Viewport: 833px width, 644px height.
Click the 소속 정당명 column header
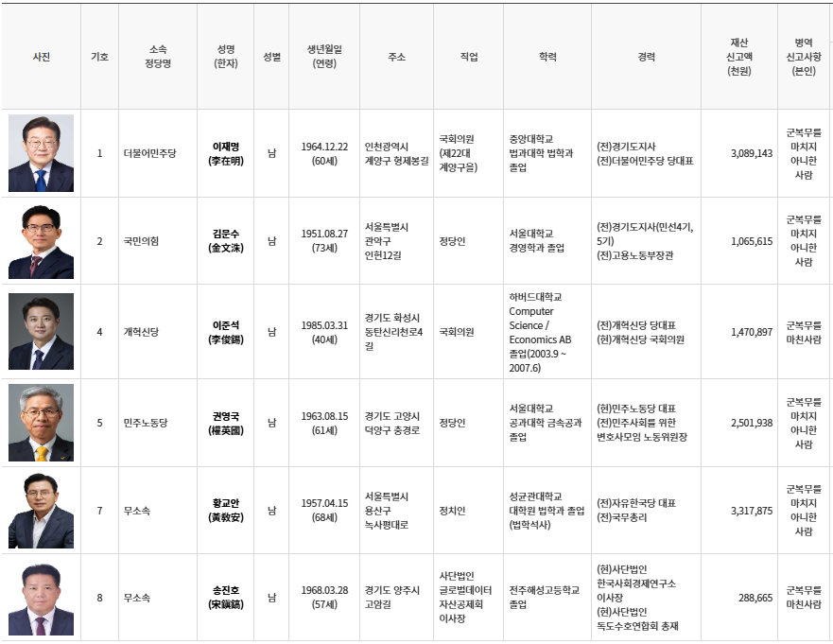158,57
